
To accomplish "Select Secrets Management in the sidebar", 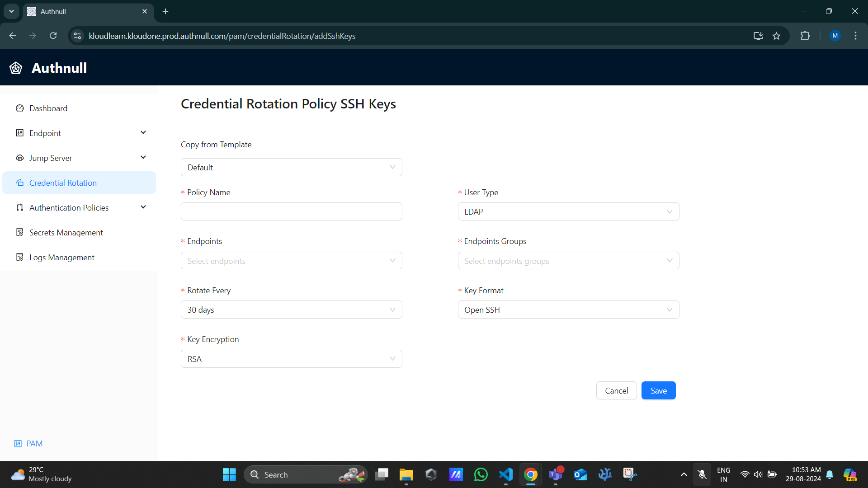I will point(66,232).
